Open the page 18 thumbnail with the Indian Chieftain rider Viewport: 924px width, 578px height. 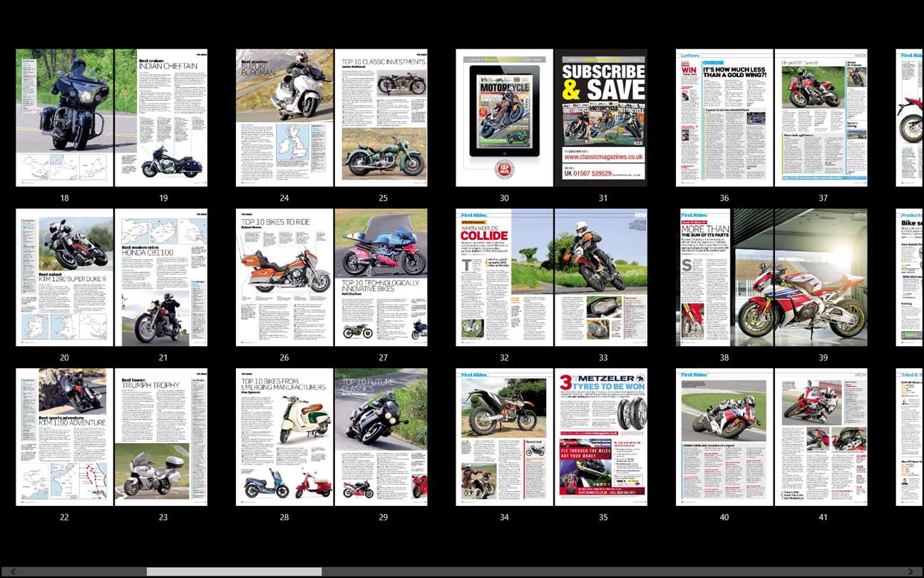(x=65, y=118)
